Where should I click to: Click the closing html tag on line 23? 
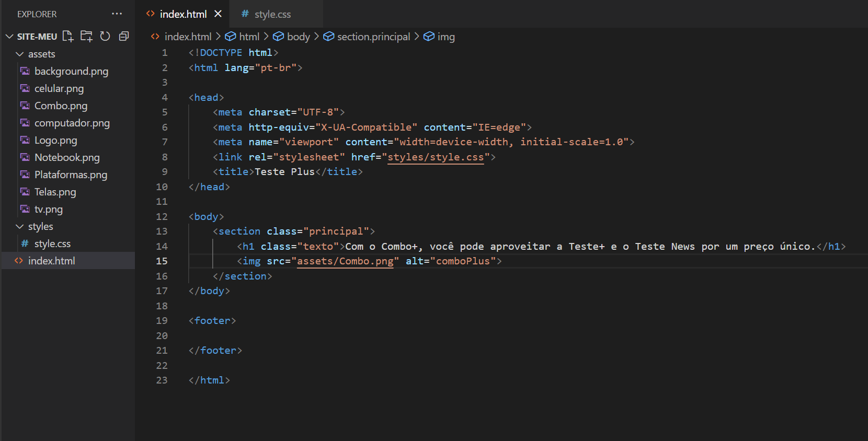(x=209, y=380)
